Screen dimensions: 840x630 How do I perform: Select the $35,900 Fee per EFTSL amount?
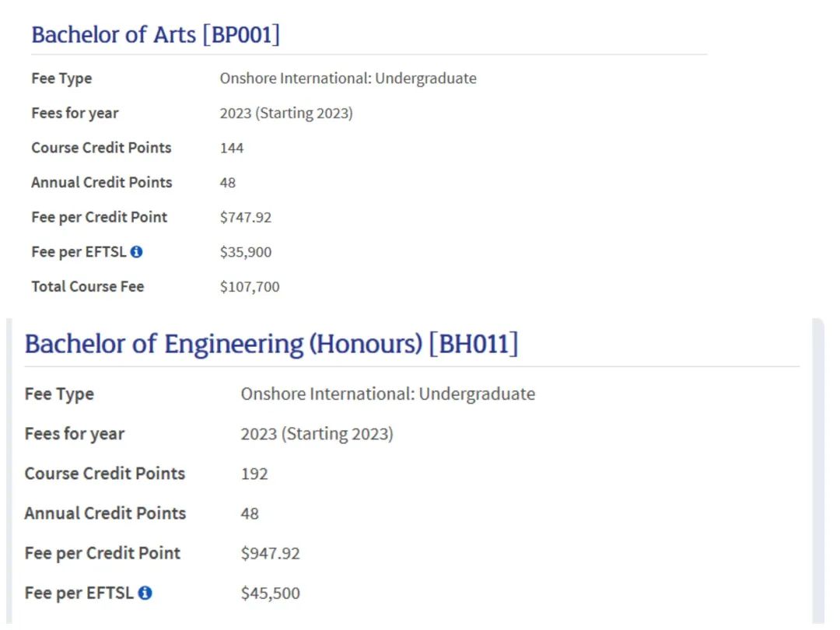245,252
